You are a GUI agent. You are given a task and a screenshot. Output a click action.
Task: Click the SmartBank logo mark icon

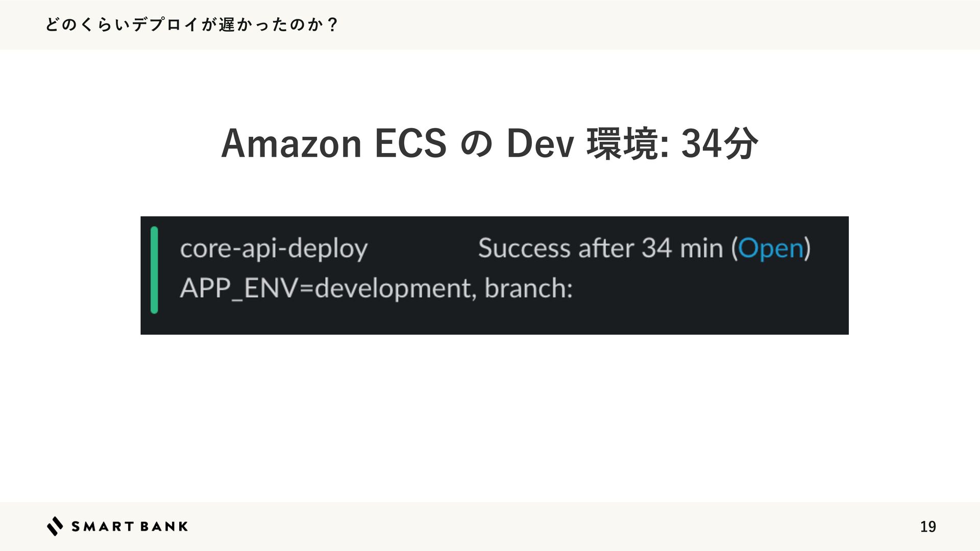[x=55, y=526]
